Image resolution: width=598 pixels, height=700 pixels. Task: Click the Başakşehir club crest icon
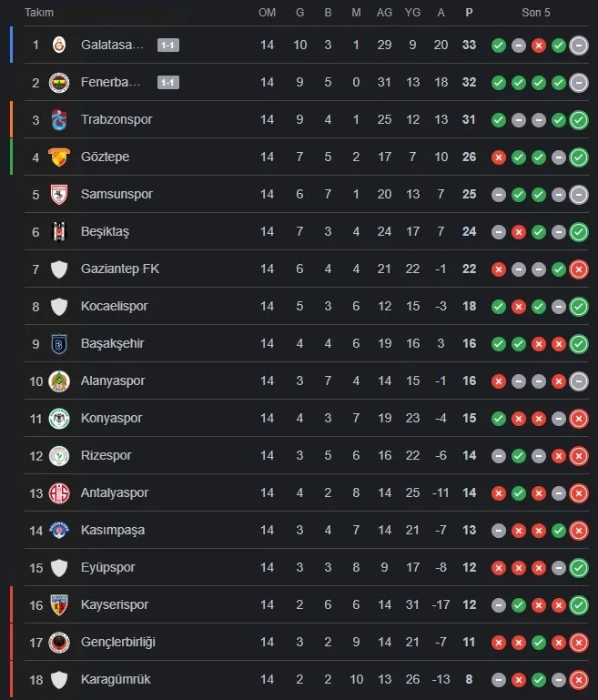click(59, 343)
